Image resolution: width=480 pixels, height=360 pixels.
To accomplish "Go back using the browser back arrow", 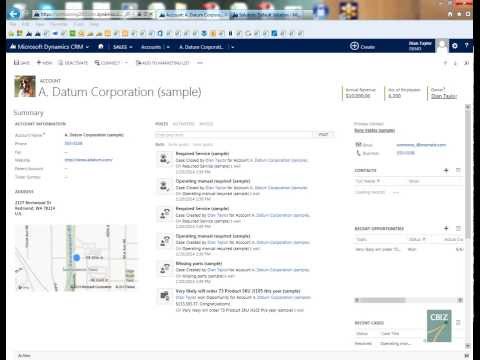I will (x=15, y=14).
